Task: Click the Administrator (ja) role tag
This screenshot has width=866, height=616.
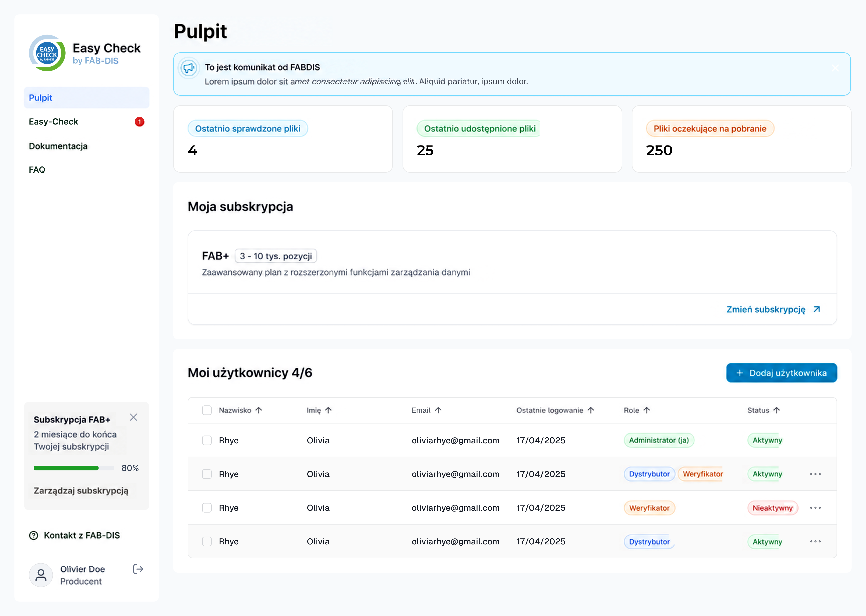Action: [659, 440]
